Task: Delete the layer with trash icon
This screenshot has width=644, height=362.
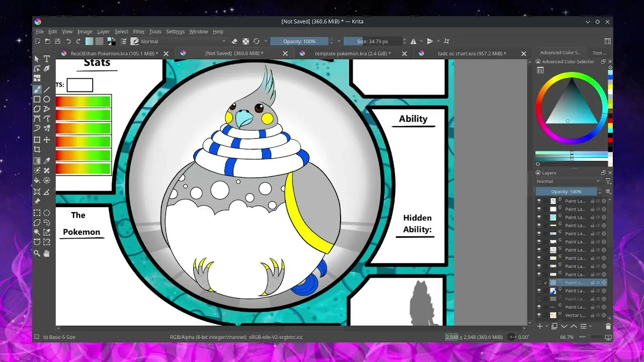Action: [608, 326]
